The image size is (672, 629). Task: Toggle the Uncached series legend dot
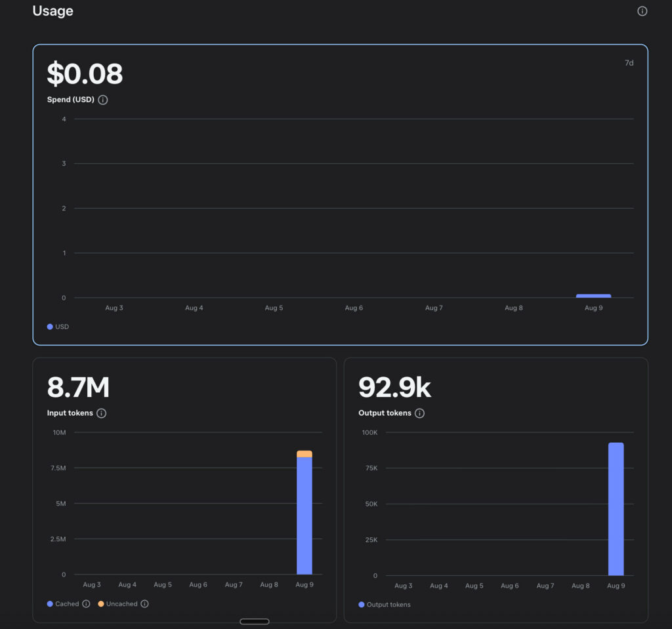pos(100,603)
